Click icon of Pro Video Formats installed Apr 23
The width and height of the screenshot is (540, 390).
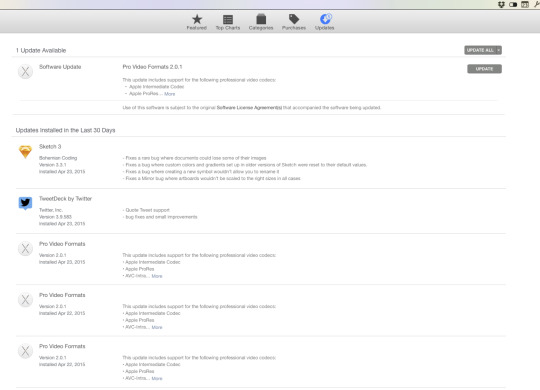click(25, 248)
